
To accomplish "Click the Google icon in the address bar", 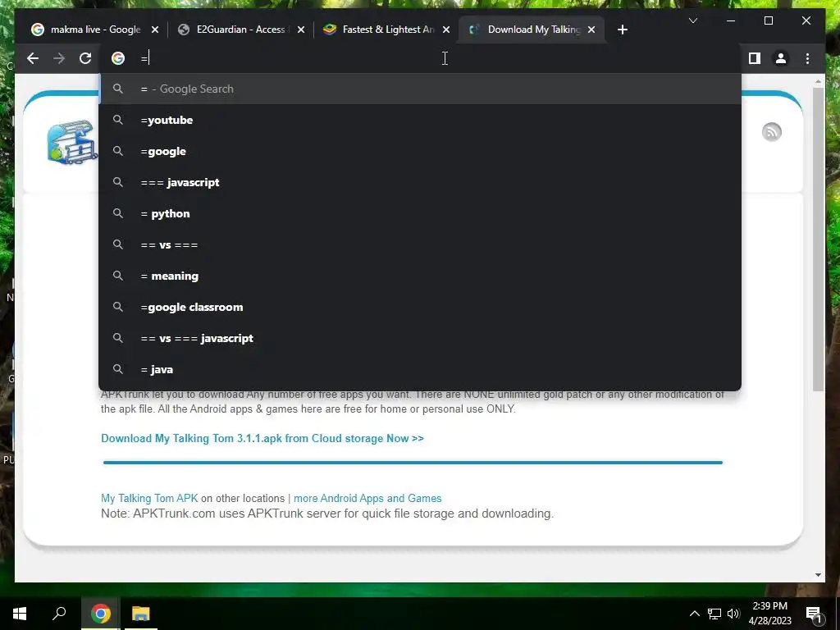I will 118,58.
